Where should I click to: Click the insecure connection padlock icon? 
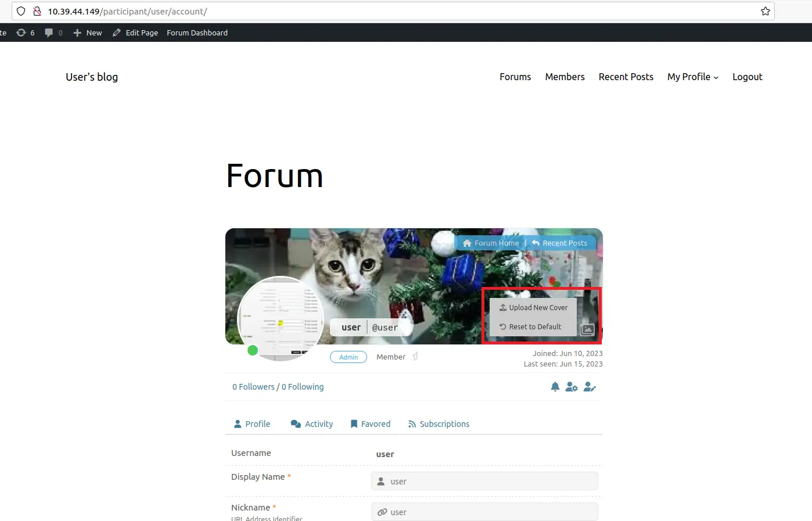coord(37,11)
